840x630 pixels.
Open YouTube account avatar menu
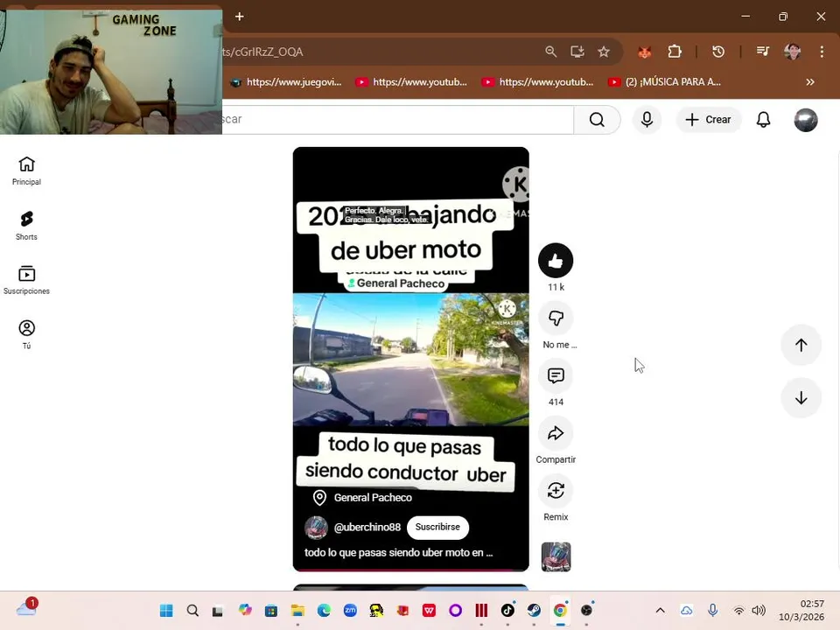(x=805, y=120)
